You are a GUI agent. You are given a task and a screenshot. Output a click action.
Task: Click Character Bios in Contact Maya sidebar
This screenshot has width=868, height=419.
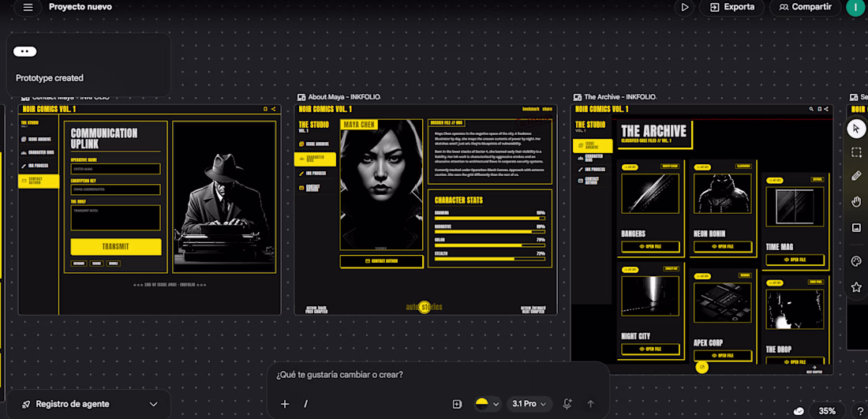pos(39,152)
